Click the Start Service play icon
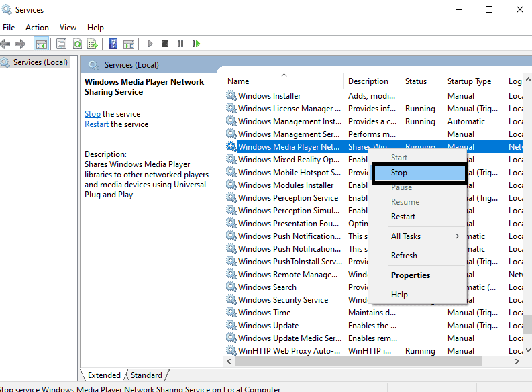This screenshot has width=532, height=392. [x=150, y=44]
